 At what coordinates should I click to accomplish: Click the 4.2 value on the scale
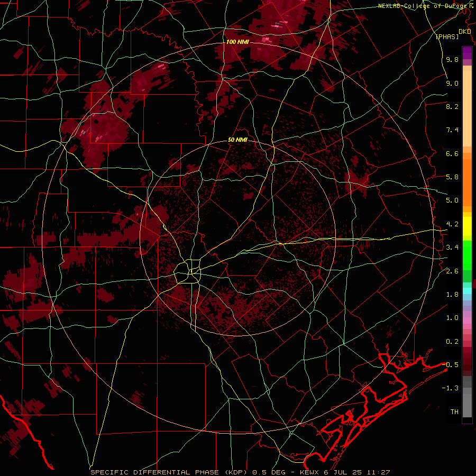click(452, 224)
